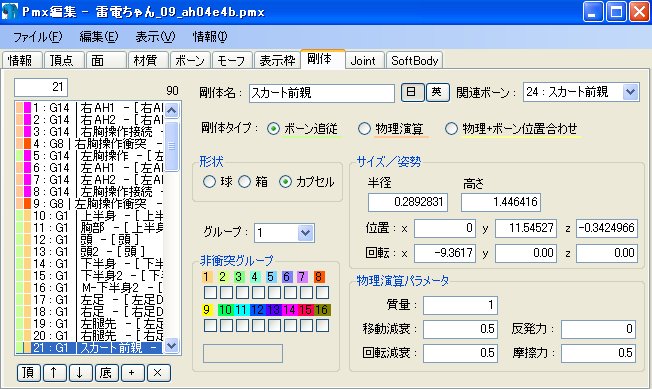Click the 反発力 field
Viewport: 652px width, 389px height.
click(x=598, y=329)
